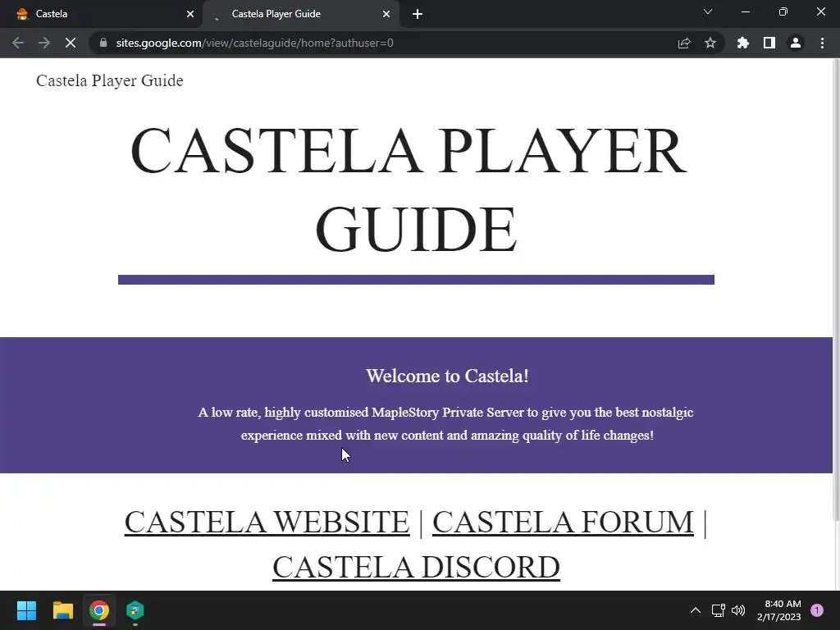Switch to the Castela tab
The height and width of the screenshot is (630, 840).
coord(101,14)
